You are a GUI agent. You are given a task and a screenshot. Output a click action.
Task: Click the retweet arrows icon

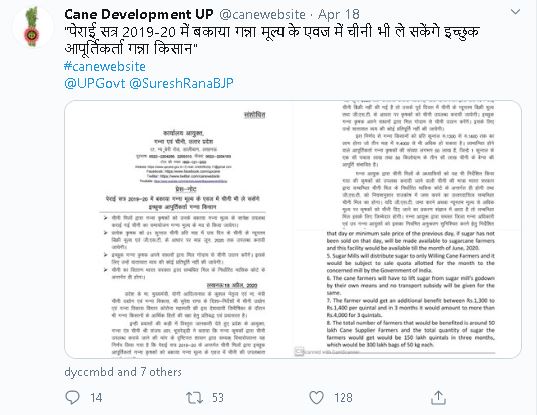pos(194,398)
